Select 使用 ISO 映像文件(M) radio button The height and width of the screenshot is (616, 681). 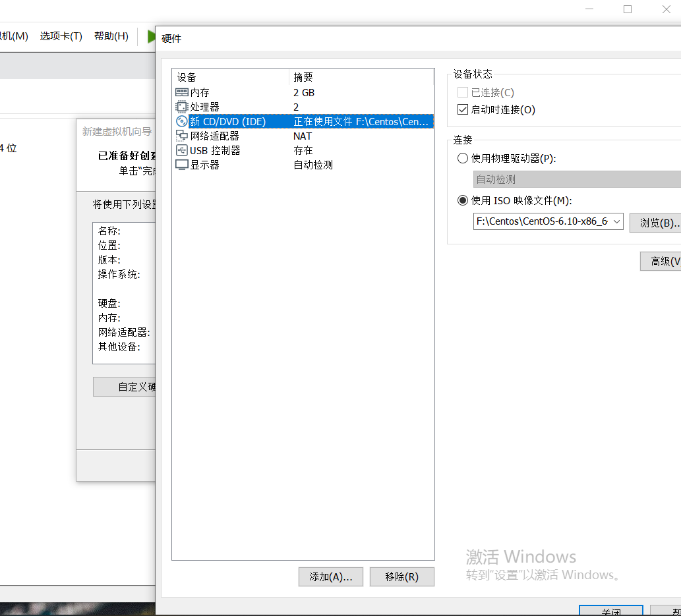coord(463,200)
